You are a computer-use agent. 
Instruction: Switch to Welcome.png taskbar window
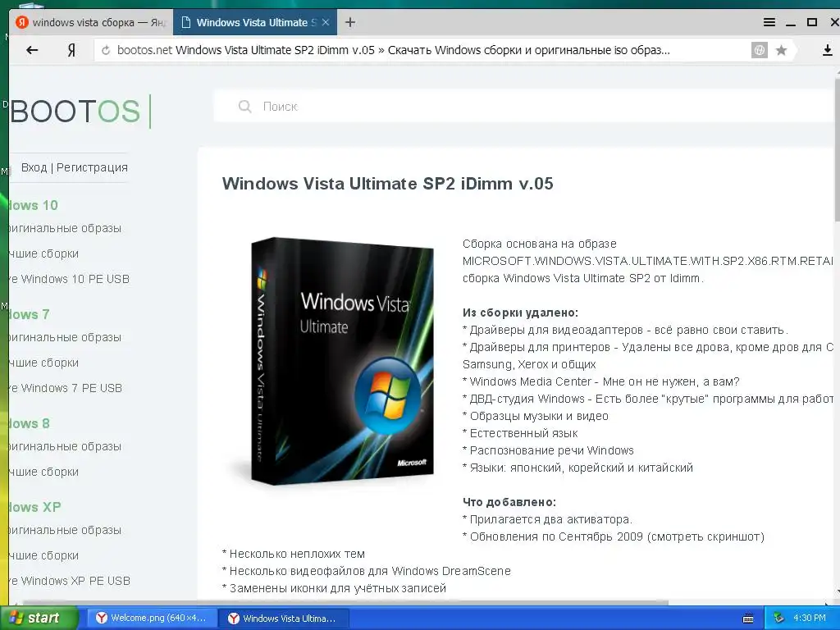(x=152, y=618)
